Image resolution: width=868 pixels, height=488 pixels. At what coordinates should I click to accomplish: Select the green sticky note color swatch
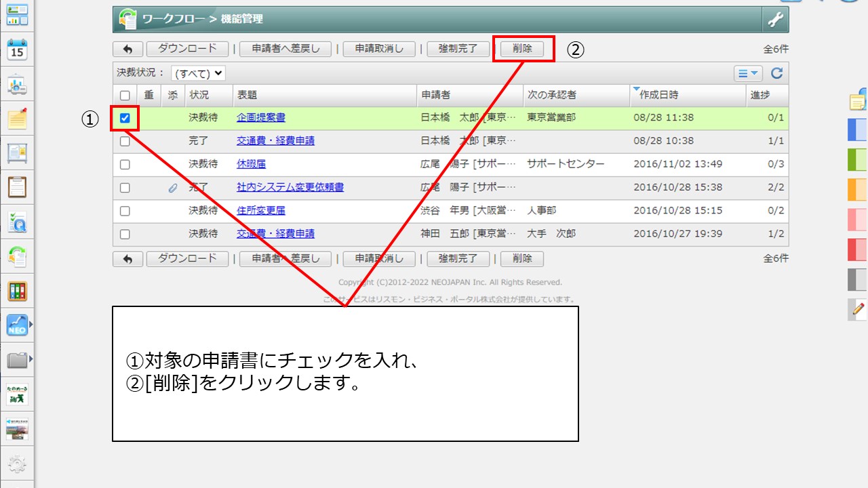[857, 159]
